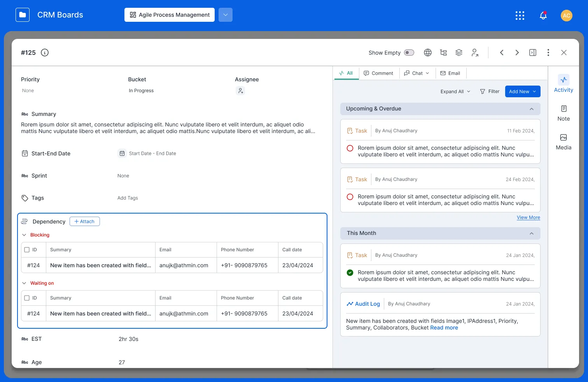Go to the next record arrow

coord(517,53)
